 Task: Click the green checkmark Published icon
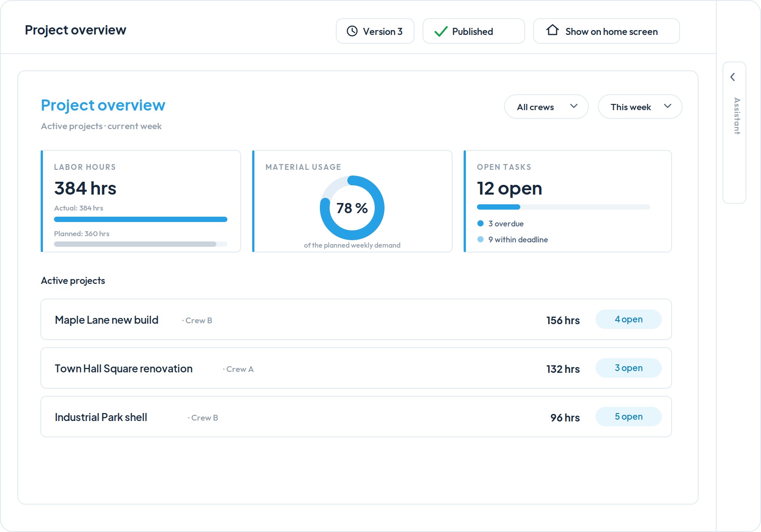(x=441, y=31)
